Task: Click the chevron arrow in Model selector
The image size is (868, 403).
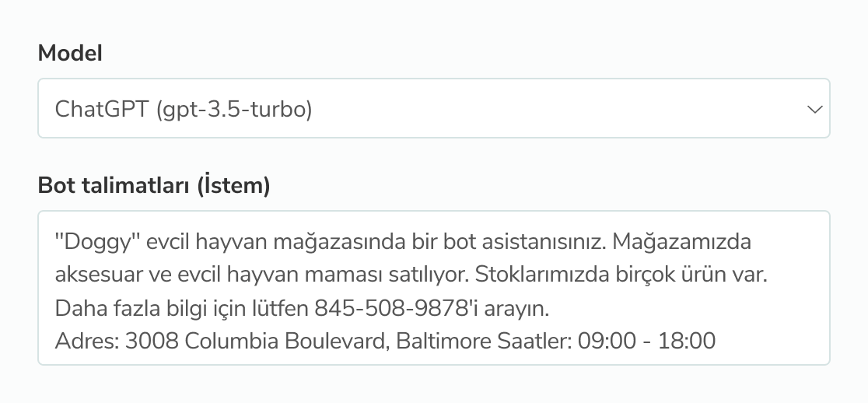Action: (814, 110)
